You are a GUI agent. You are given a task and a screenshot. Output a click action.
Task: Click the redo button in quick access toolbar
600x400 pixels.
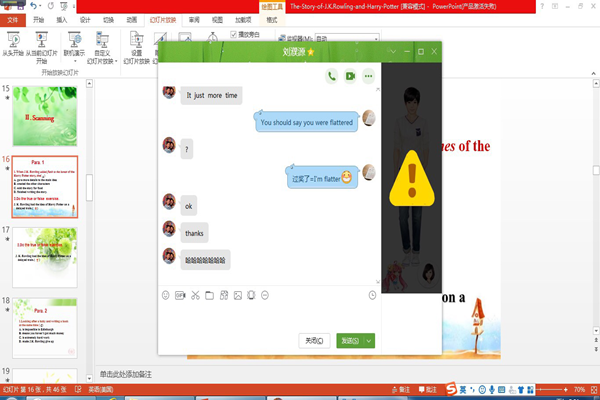point(51,6)
